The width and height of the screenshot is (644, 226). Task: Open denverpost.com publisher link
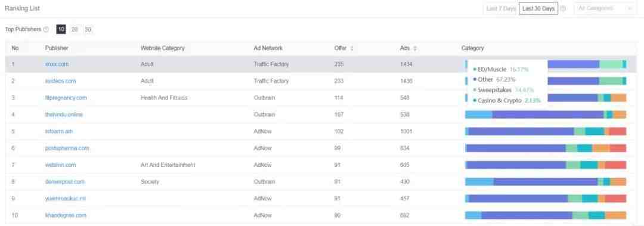click(x=64, y=182)
